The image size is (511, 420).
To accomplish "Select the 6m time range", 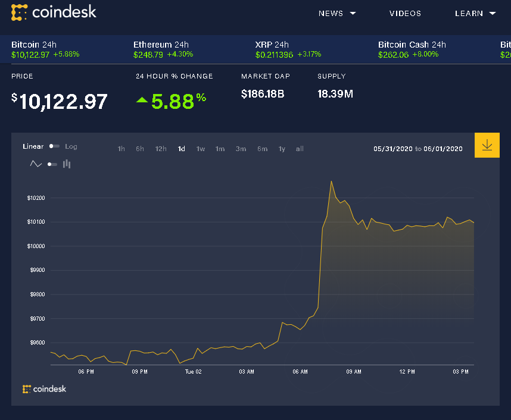I will [262, 149].
